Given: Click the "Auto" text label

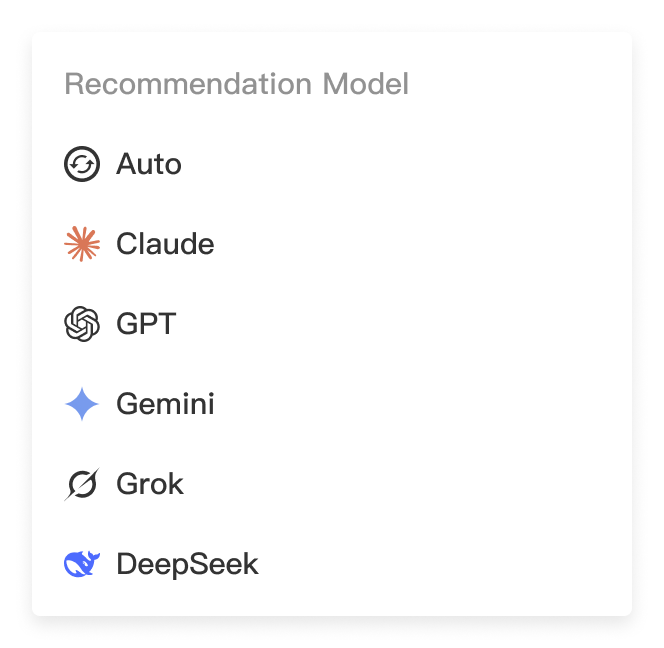Looking at the screenshot, I should (149, 164).
